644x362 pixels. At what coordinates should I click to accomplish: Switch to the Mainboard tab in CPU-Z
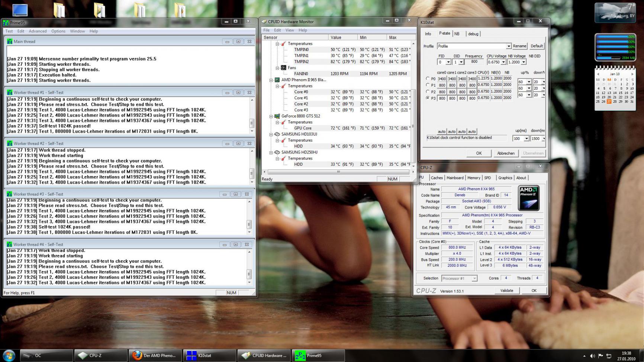tap(455, 178)
